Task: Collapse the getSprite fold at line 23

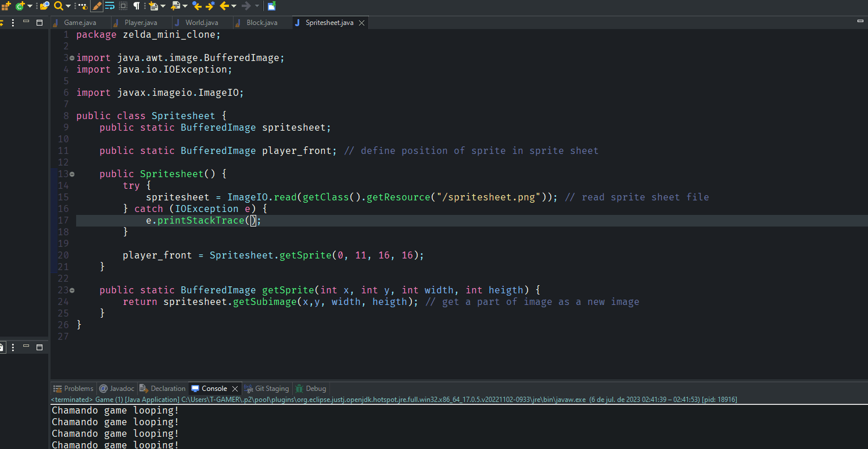Action: [x=72, y=290]
